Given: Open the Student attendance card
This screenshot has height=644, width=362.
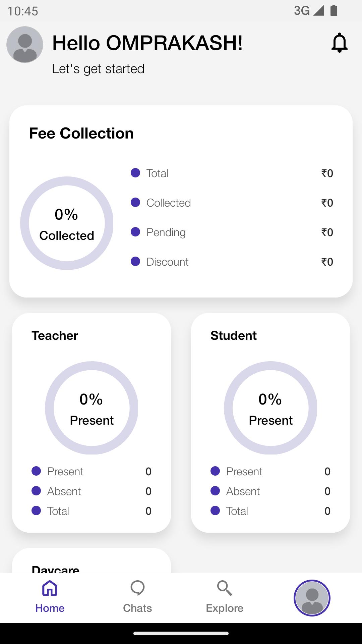Looking at the screenshot, I should coord(270,423).
